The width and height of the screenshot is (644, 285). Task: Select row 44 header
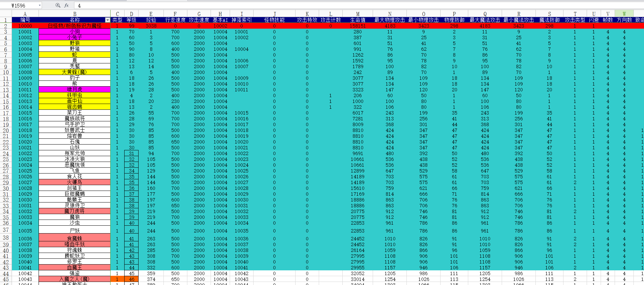click(x=6, y=273)
